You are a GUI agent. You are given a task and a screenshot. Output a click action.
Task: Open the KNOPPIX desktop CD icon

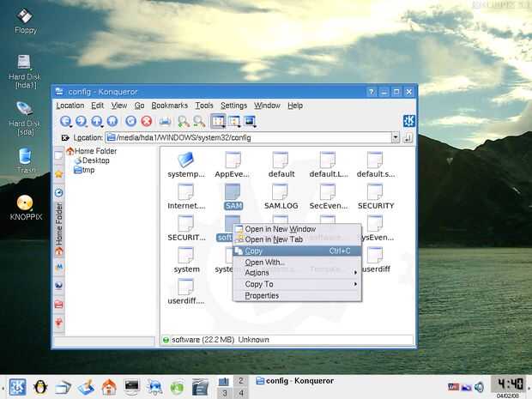point(24,203)
